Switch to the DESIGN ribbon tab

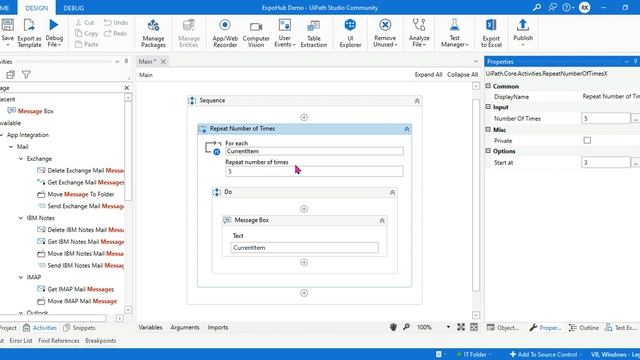(x=37, y=8)
